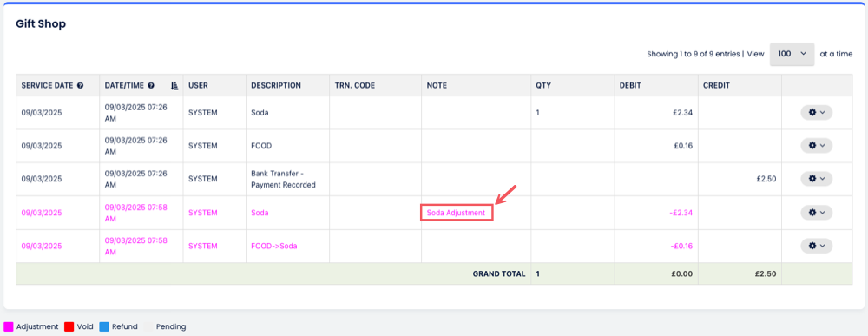Click the Trn. Code column header
Screen dimensions: 868x336
pos(355,86)
